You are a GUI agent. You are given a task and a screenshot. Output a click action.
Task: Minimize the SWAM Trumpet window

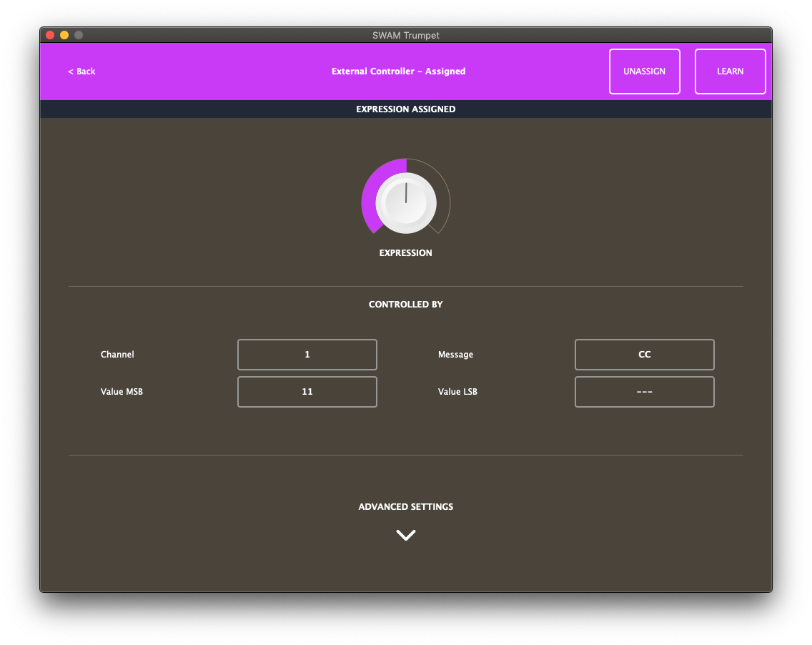(x=64, y=34)
